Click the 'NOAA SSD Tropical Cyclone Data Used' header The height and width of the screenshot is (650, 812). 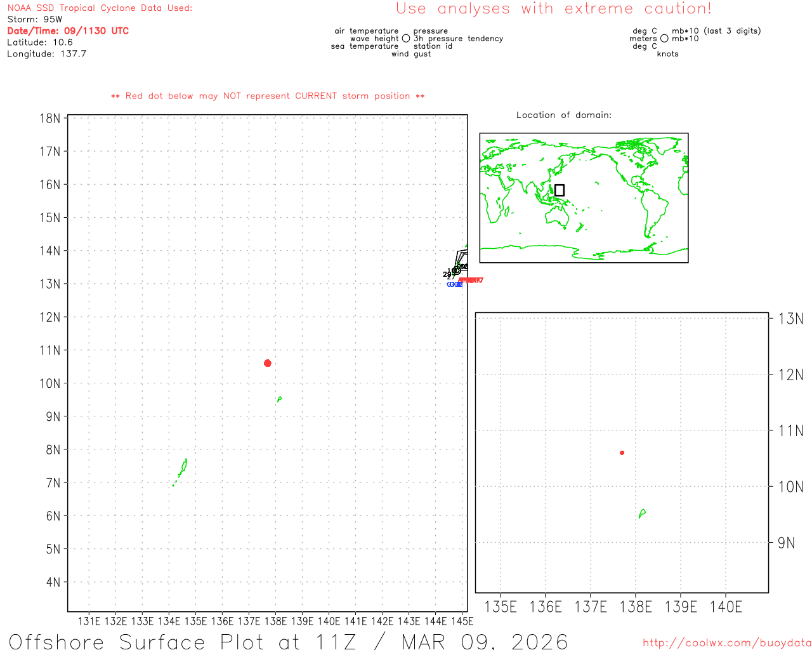click(100, 8)
